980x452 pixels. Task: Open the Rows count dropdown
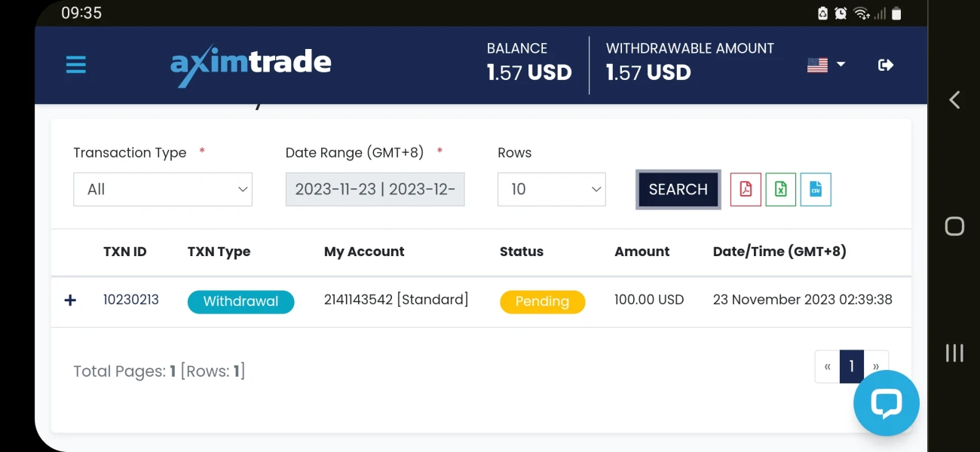click(551, 190)
